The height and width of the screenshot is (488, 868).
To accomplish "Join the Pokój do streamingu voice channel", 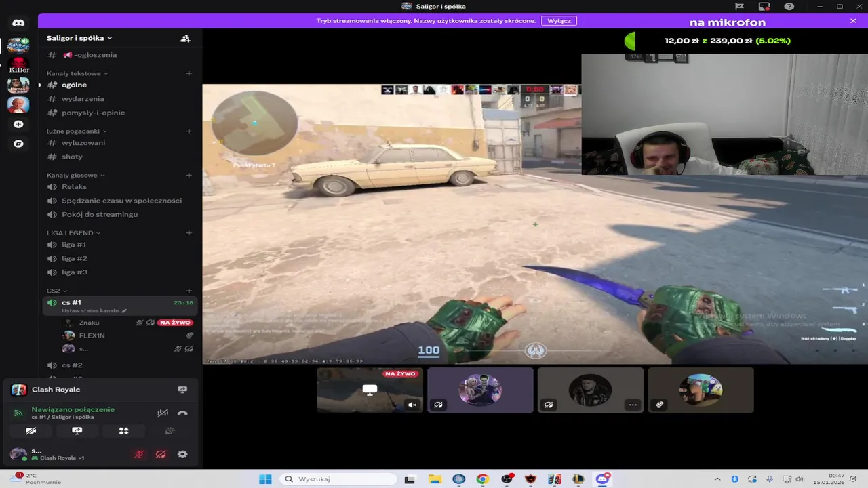I will coord(120,215).
